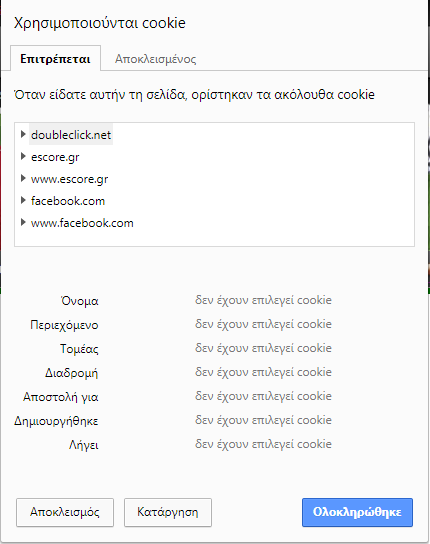
Task: Select the escore.gr entry
Action: [x=55, y=157]
